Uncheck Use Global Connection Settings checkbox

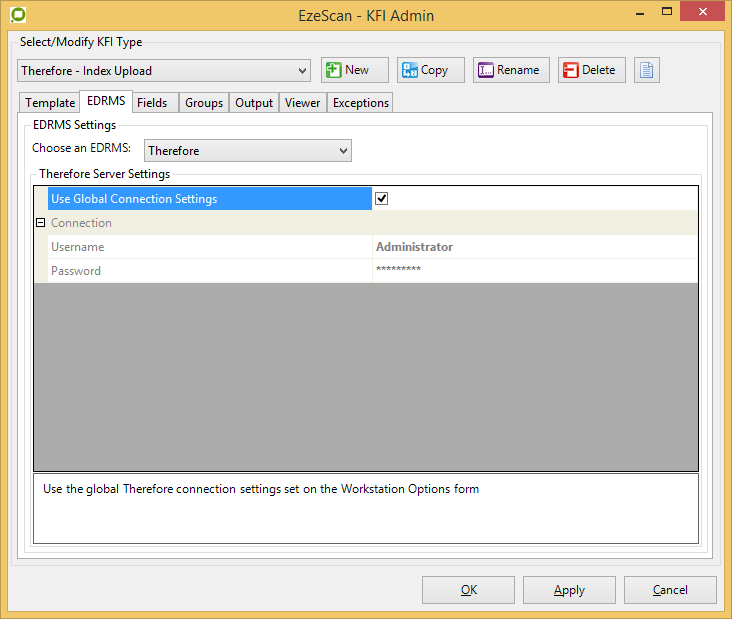pyautogui.click(x=381, y=199)
